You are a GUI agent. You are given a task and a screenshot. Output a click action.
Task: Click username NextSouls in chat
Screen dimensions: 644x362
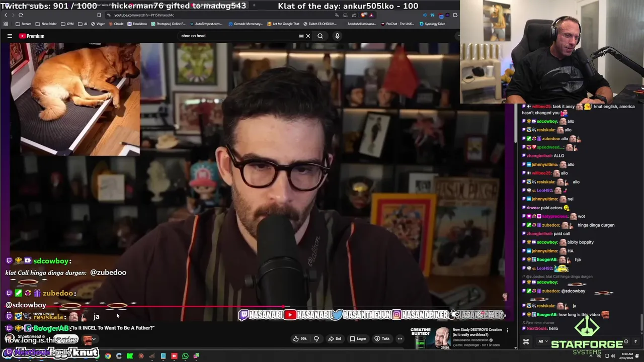[x=536, y=328]
